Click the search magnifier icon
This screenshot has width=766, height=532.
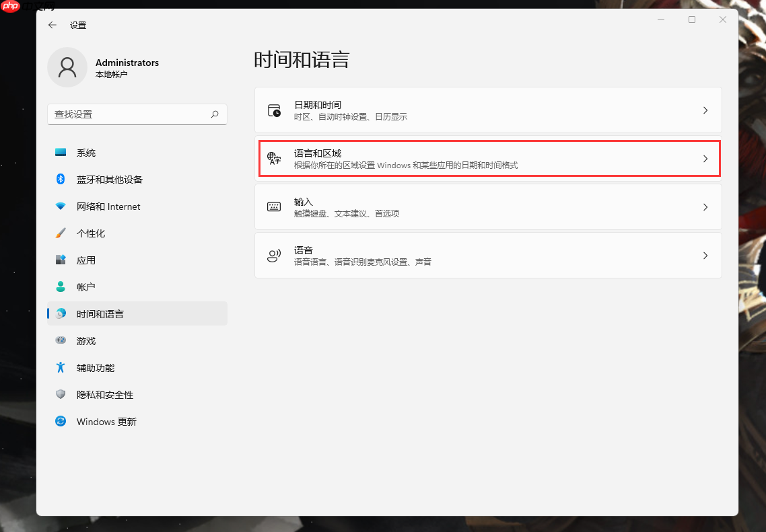[x=215, y=114]
